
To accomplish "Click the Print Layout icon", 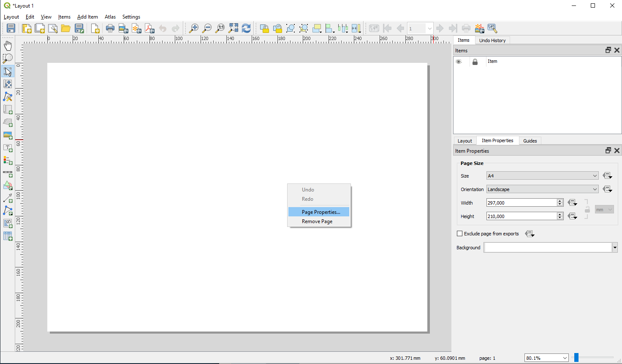I will pyautogui.click(x=110, y=28).
